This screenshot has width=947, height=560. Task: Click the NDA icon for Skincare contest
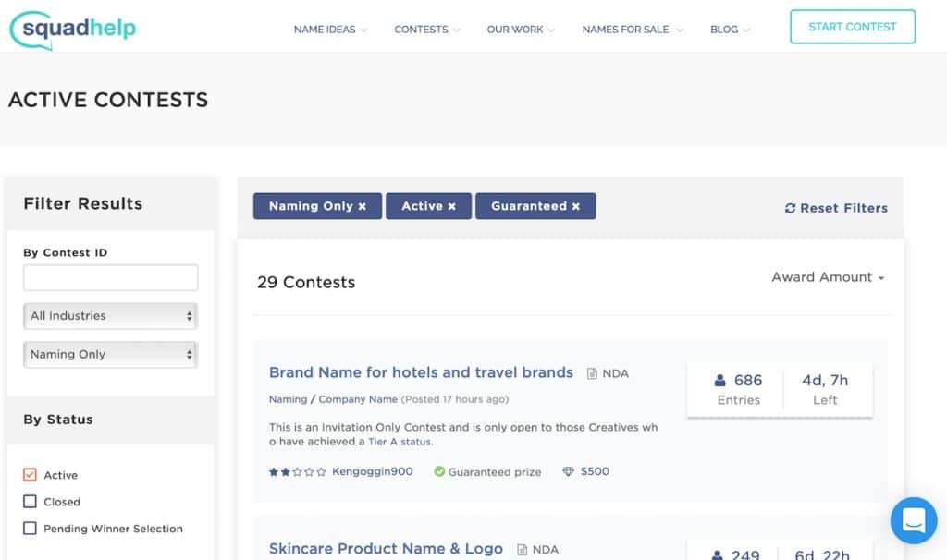click(522, 550)
